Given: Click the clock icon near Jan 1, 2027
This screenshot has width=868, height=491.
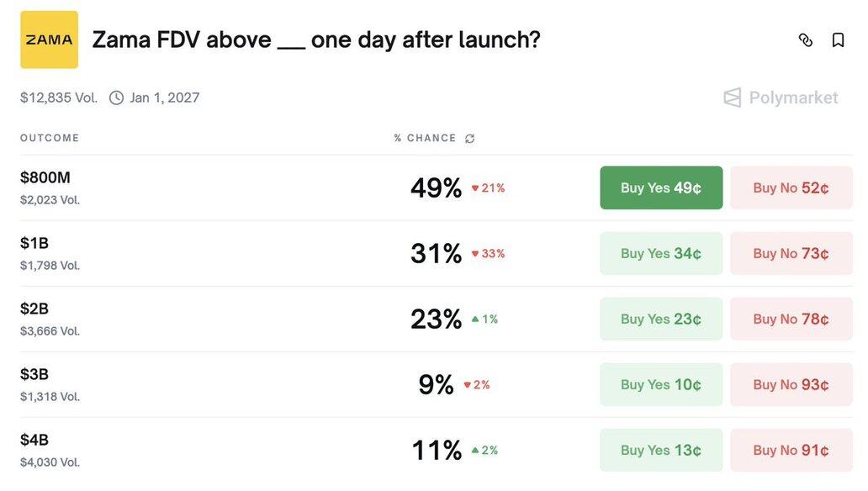Looking at the screenshot, I should (116, 98).
